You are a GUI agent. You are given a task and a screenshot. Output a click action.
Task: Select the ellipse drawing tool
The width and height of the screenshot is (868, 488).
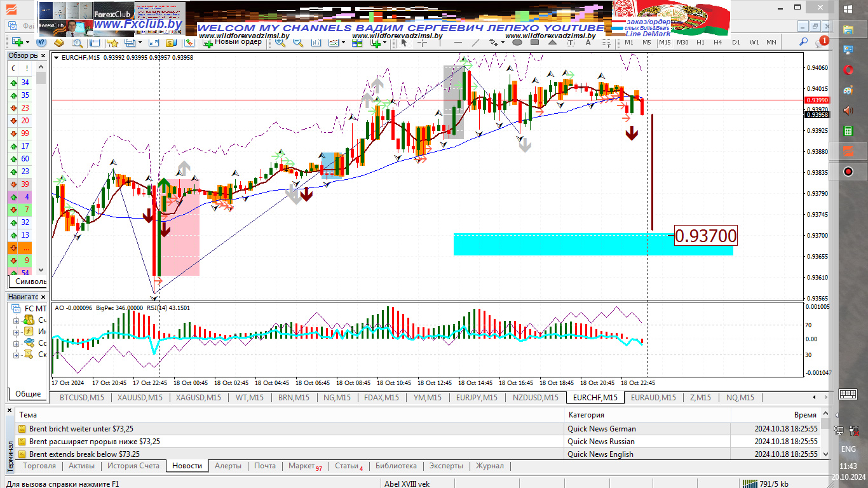(x=517, y=43)
